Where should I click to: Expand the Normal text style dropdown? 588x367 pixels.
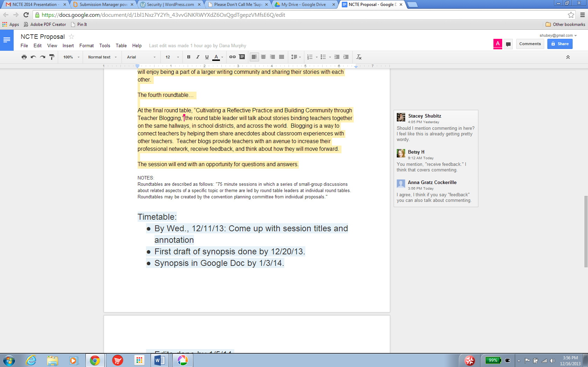[102, 57]
